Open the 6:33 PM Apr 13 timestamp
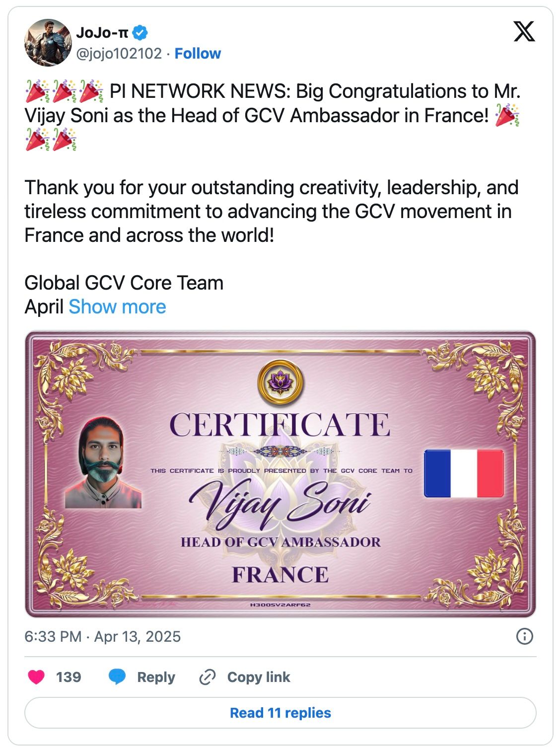Viewport: 560px width, 752px height. pyautogui.click(x=102, y=636)
